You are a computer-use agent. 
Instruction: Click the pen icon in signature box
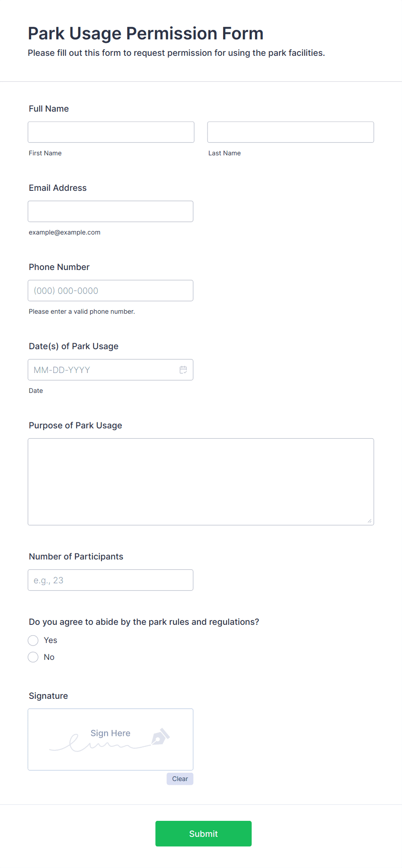(x=161, y=737)
